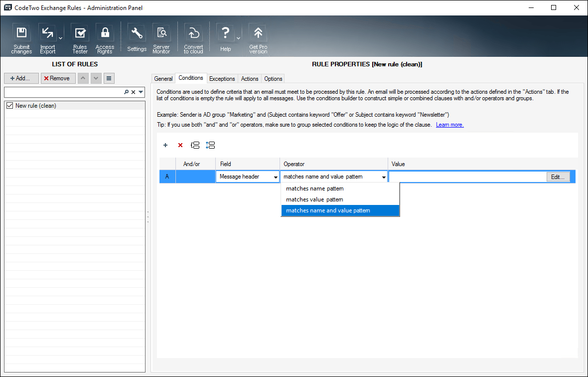This screenshot has width=588, height=377.
Task: Open the Actions tab
Action: coord(250,79)
